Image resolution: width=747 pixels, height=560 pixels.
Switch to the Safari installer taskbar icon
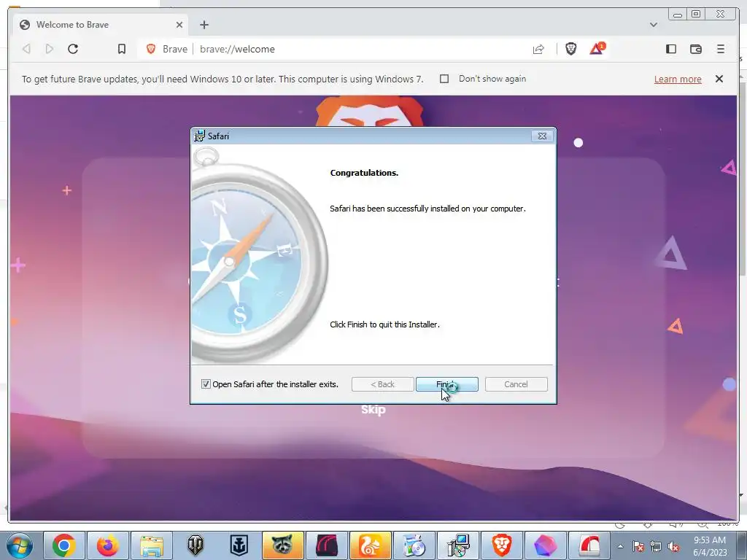458,545
